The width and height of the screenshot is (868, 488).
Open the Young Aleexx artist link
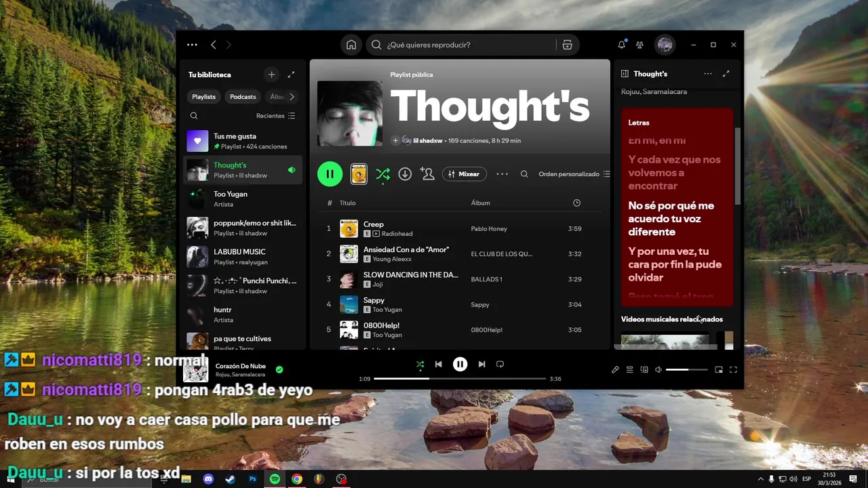click(x=392, y=259)
